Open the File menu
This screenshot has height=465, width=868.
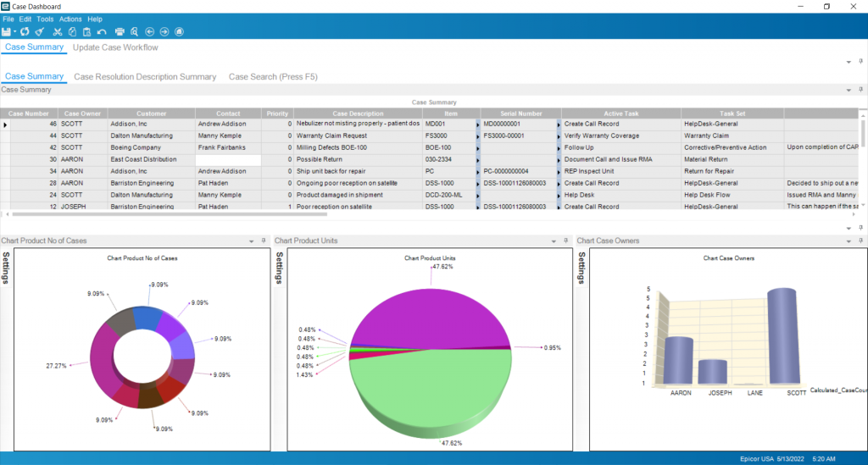coord(8,19)
